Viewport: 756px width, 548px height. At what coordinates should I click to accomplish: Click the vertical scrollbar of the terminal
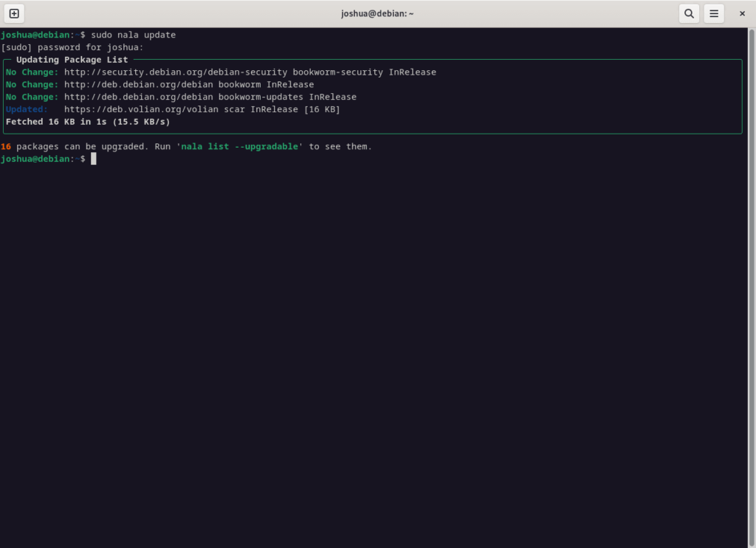pyautogui.click(x=751, y=287)
